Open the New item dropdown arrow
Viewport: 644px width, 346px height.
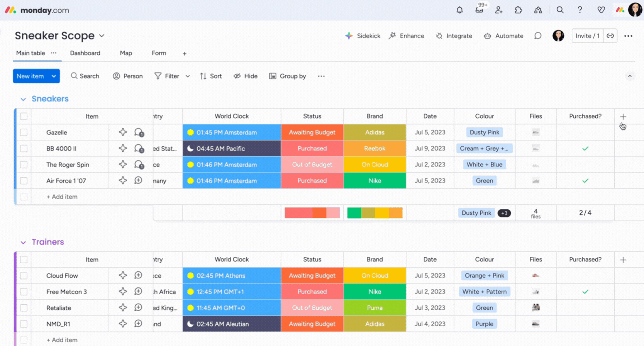pyautogui.click(x=54, y=76)
